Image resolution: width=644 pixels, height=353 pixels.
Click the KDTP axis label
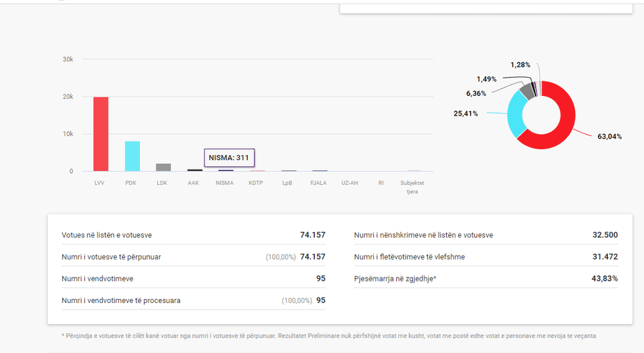click(x=256, y=183)
